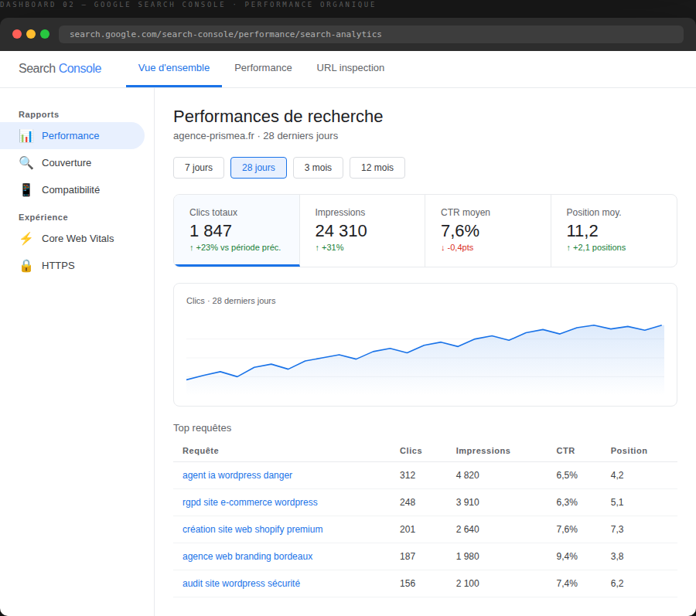This screenshot has width=696, height=616.
Task: Select the 7 jours period
Action: [x=199, y=168]
